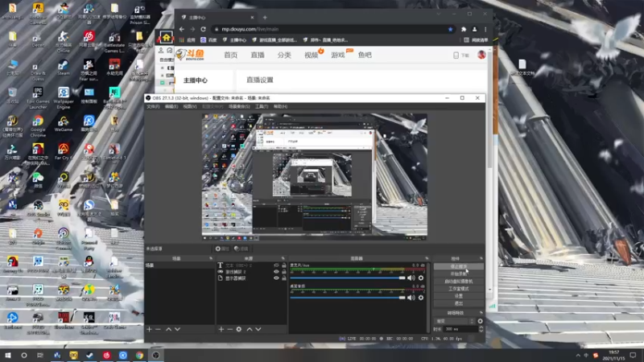
Task: Open source 属性 properties button
Action: (x=222, y=249)
